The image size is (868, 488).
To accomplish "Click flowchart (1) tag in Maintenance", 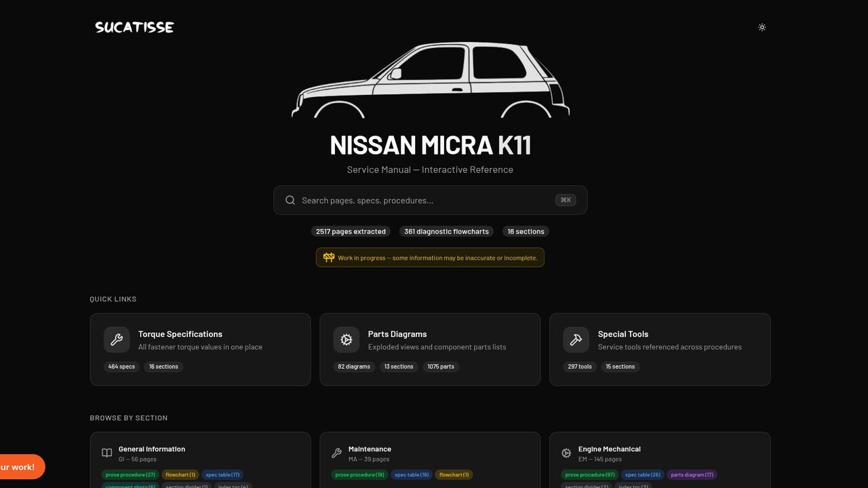I will click(454, 474).
